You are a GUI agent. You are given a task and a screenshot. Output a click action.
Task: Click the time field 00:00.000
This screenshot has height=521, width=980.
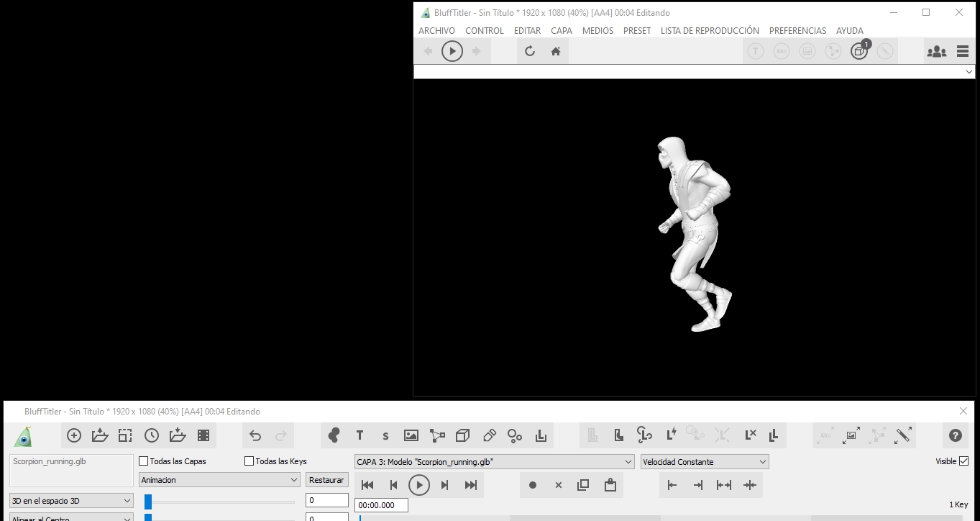point(382,505)
